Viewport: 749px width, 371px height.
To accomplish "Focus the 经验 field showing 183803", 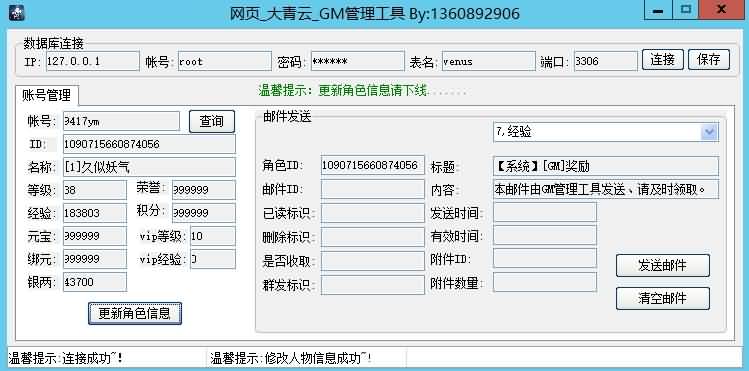I will (x=95, y=213).
